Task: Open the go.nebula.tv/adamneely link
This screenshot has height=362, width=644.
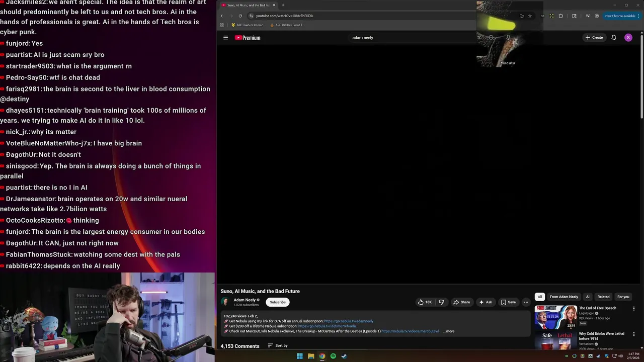Action: 349,321
